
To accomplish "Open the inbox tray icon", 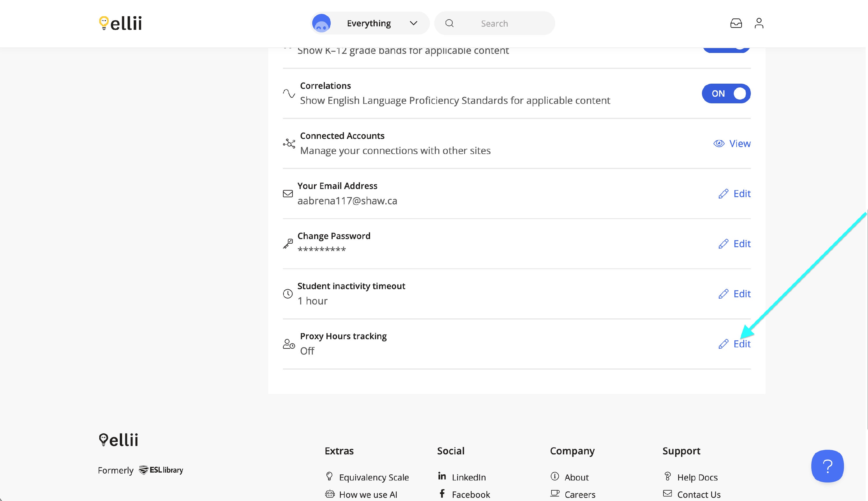I will tap(735, 23).
